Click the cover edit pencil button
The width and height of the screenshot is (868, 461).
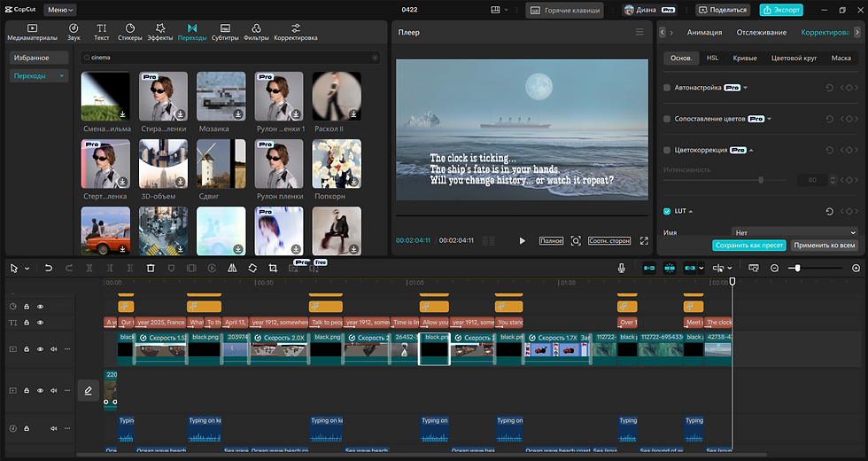pos(88,391)
